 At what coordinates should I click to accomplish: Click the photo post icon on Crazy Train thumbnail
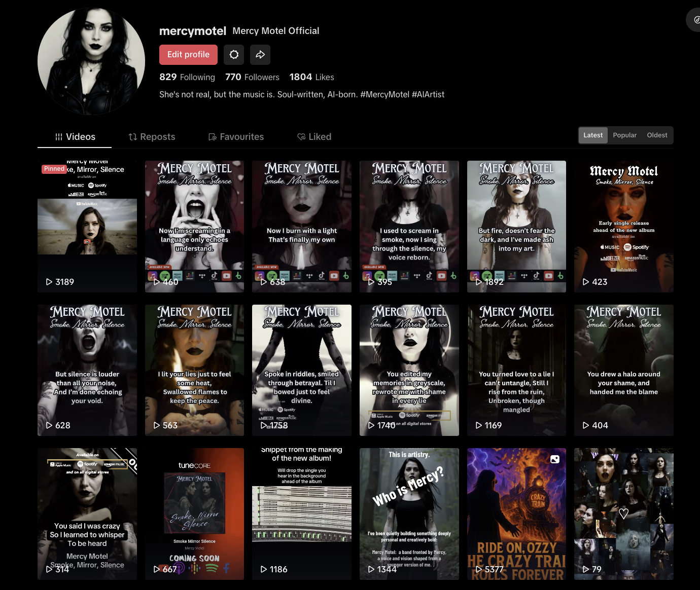[x=555, y=459]
